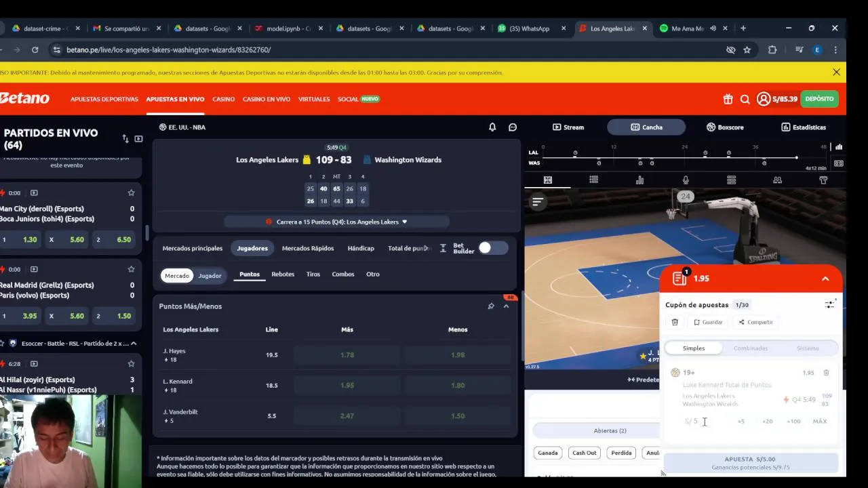Open the Estadísticas view
This screenshot has width=868, height=488.
804,127
